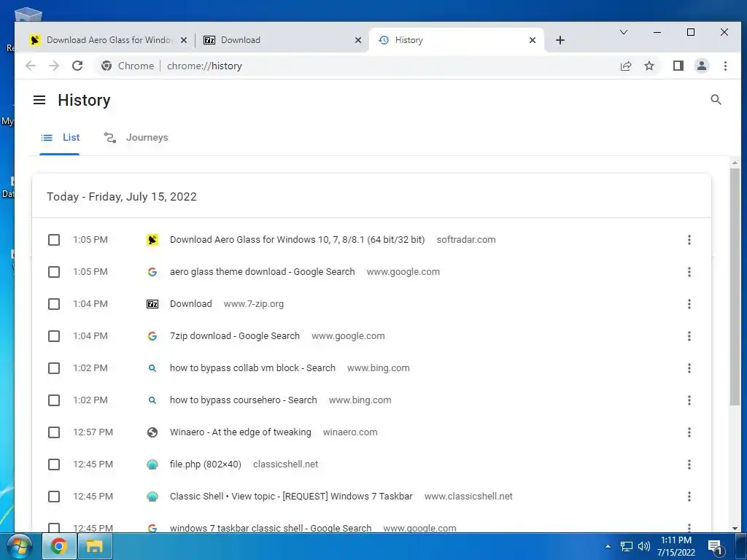Open Winaero At the edge of tweaking link
Viewport: 747px width, 560px height.
pyautogui.click(x=241, y=432)
